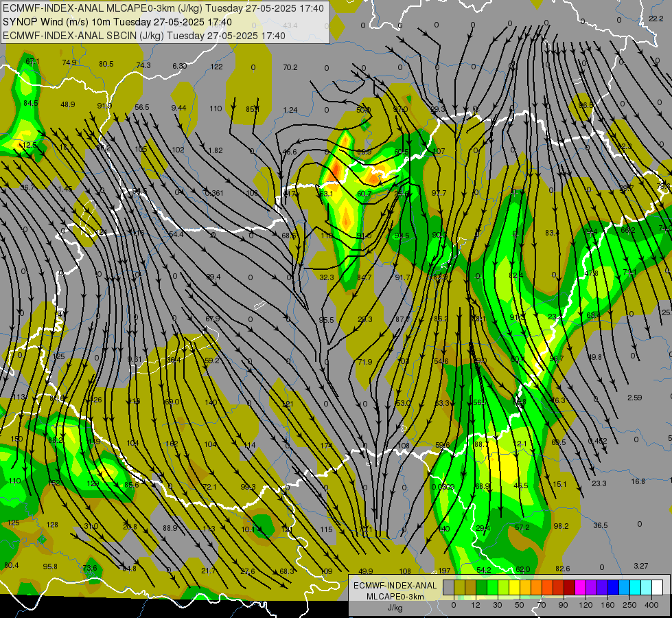Click the 'J/kg' unit label in legend

tap(395, 608)
